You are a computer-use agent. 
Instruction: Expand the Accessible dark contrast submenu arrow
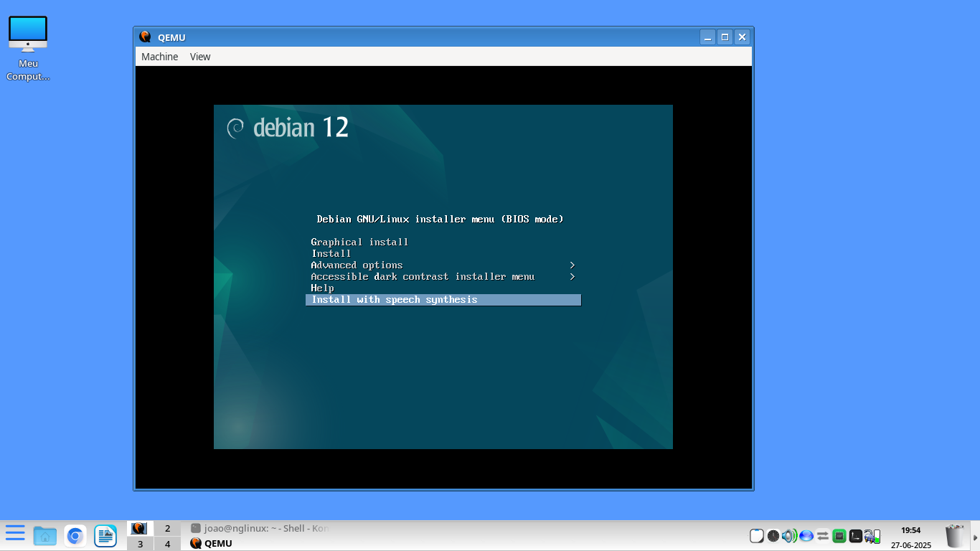pyautogui.click(x=573, y=276)
